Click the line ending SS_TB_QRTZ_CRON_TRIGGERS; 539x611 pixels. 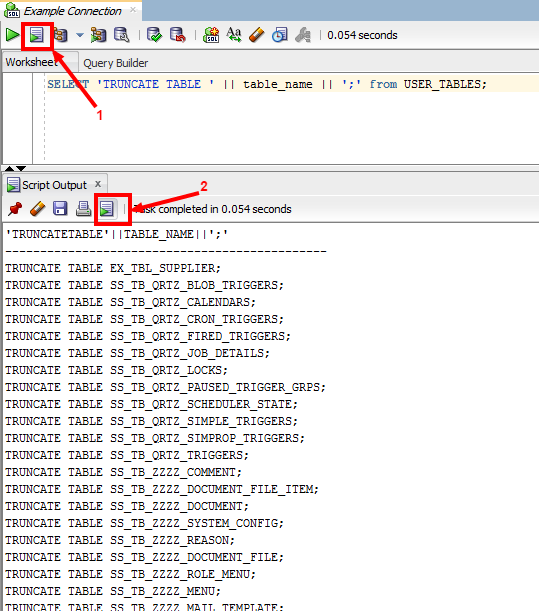click(x=144, y=319)
